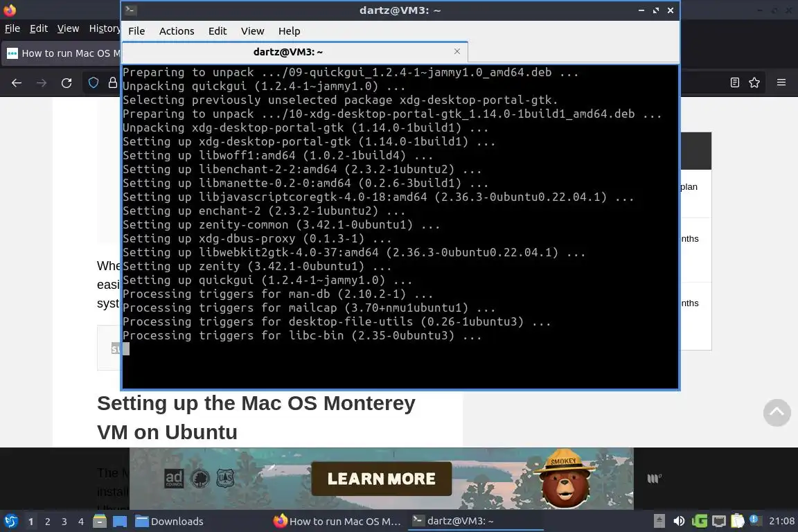
Task: Open Firefox File menu
Action: [12, 28]
